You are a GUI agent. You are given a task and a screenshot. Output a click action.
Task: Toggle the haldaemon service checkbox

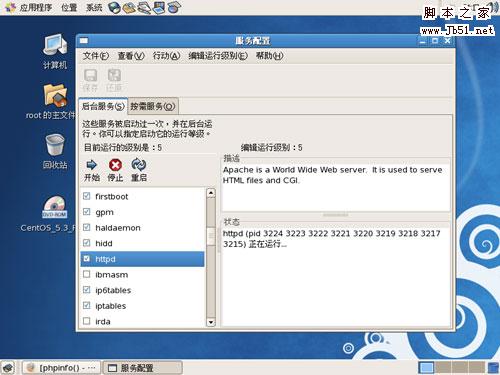coord(86,227)
